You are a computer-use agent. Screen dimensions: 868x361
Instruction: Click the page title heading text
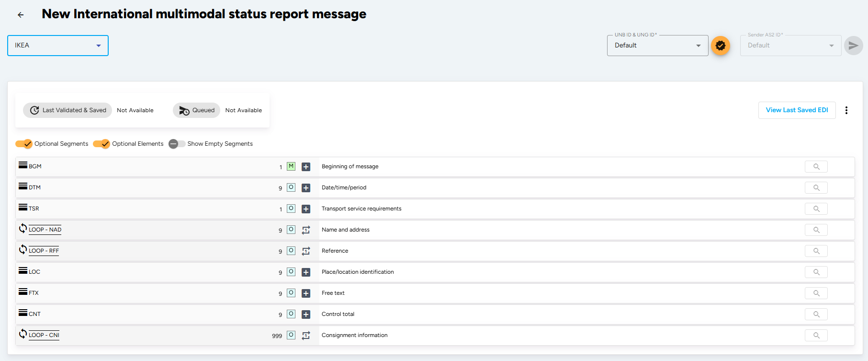(x=204, y=14)
